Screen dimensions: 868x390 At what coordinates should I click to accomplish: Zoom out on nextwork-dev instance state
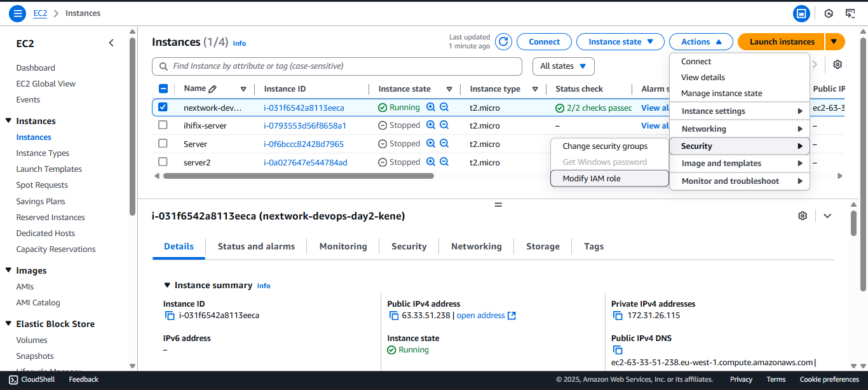tap(444, 108)
